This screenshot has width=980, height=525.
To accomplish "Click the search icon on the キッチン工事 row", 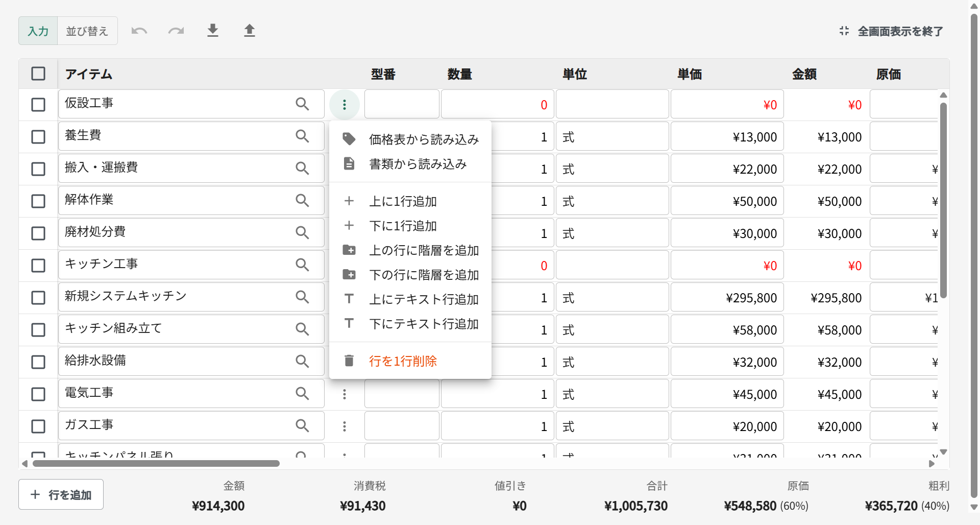I will pos(303,265).
